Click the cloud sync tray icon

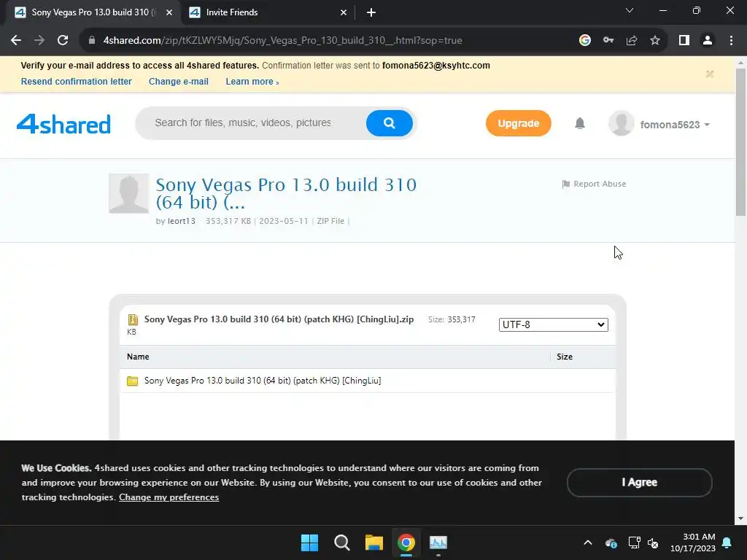click(x=611, y=542)
